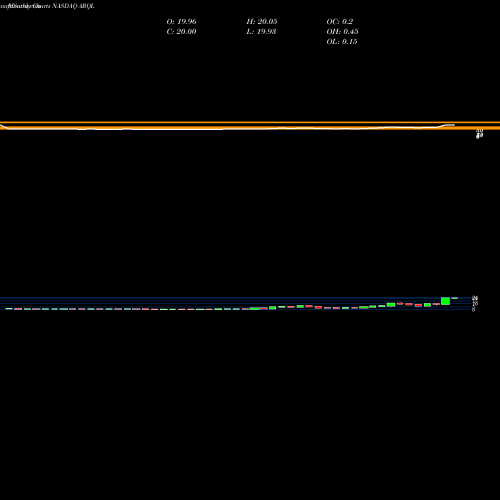The image size is (500, 500).
Task: Click the OL: 0.15 reading
Action: 342,42
